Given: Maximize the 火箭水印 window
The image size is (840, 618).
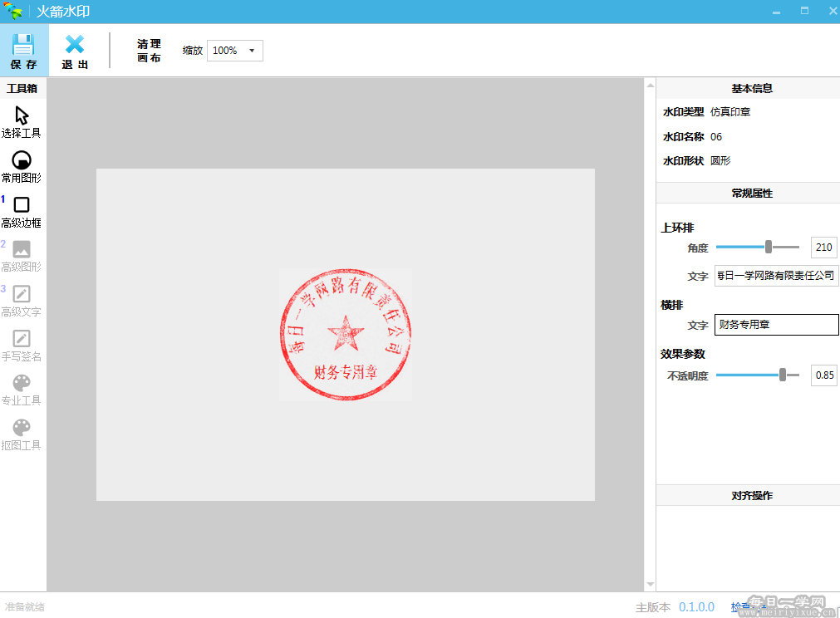Looking at the screenshot, I should (804, 11).
